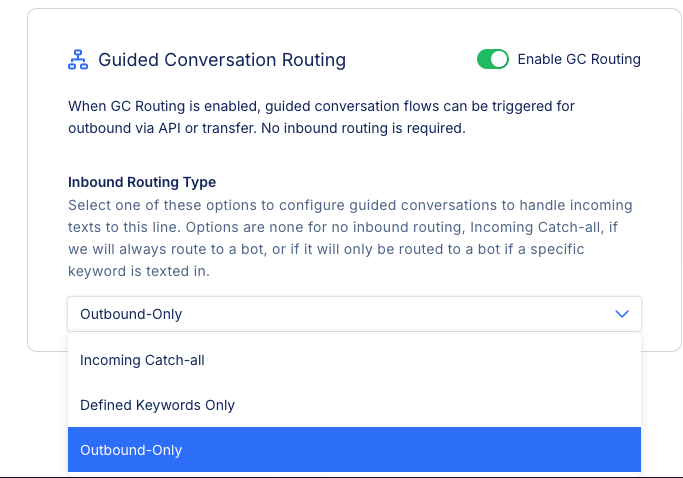Click the "outbound via API or transfer" text line
The height and width of the screenshot is (478, 683).
267,128
